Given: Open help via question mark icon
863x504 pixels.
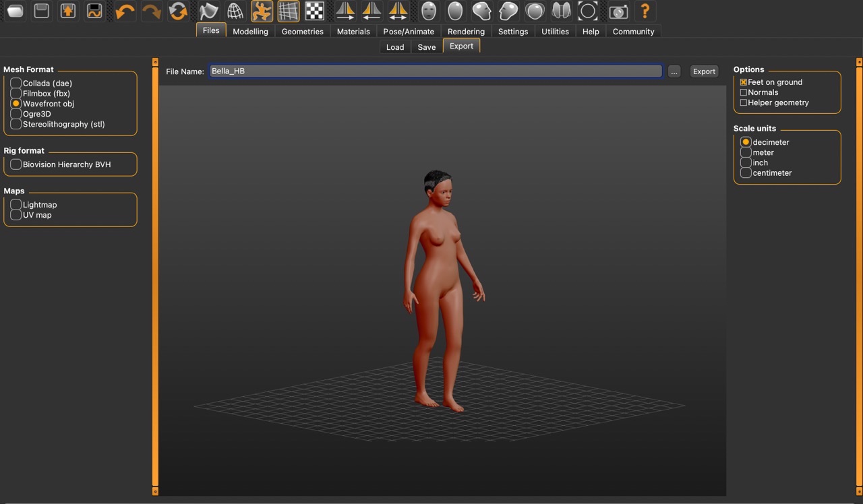Looking at the screenshot, I should 645,11.
